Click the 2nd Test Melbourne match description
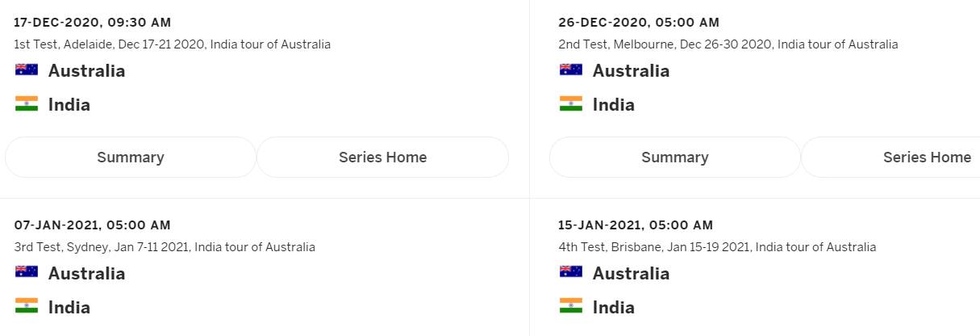 tap(728, 44)
